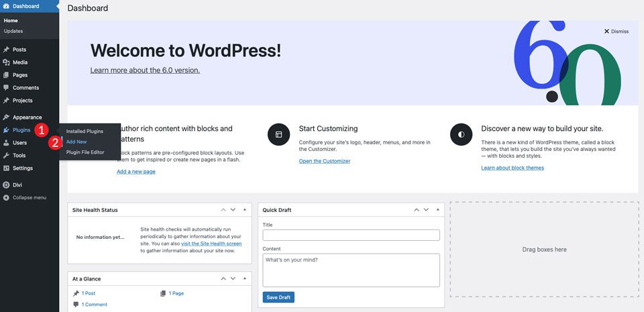Open the 1 Comment link
Viewport: 644px width, 312px height.
click(94, 305)
